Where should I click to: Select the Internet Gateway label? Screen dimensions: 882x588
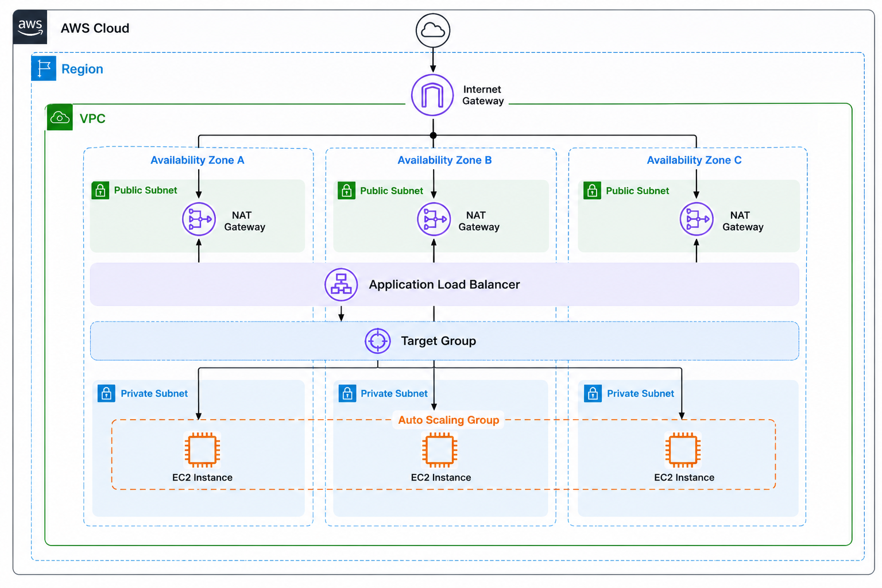click(x=483, y=95)
